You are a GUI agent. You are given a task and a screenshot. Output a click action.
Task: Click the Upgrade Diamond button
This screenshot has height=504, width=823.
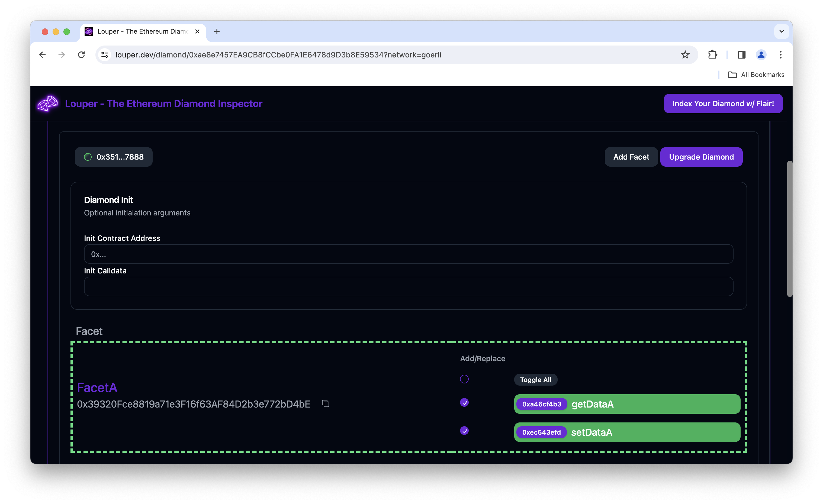click(x=701, y=157)
